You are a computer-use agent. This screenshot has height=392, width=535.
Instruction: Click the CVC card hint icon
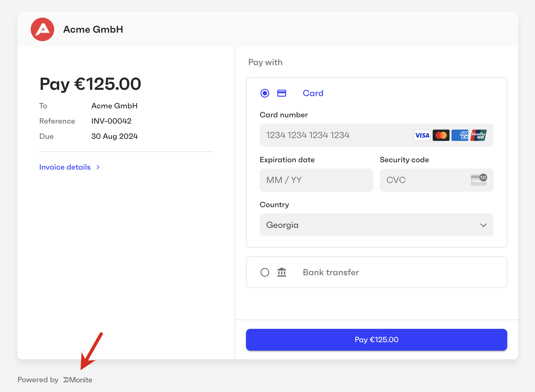point(479,180)
